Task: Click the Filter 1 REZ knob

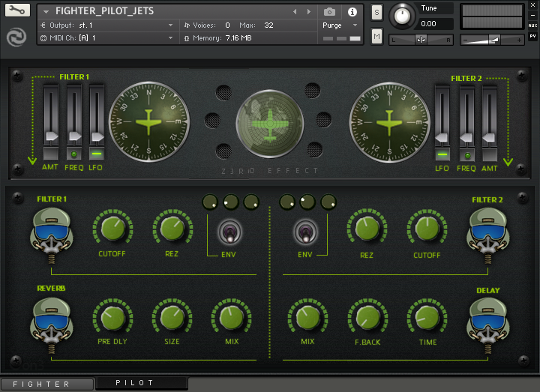Action: [x=172, y=229]
